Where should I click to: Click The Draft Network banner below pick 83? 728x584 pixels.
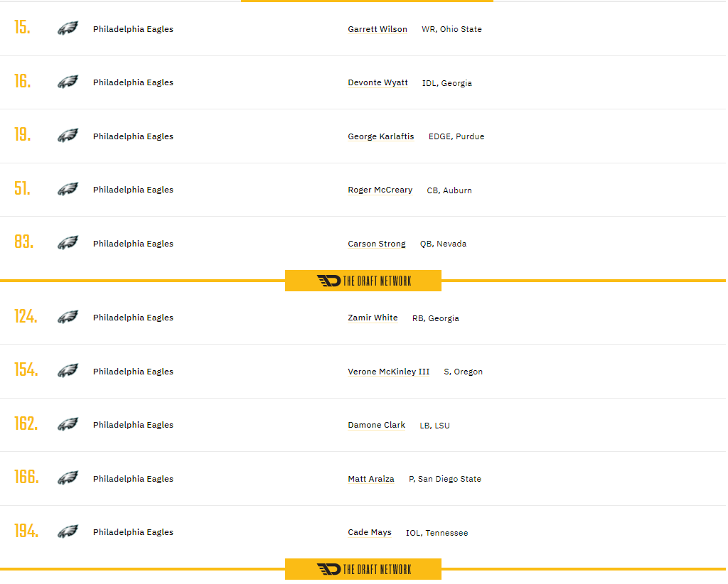[x=363, y=281]
